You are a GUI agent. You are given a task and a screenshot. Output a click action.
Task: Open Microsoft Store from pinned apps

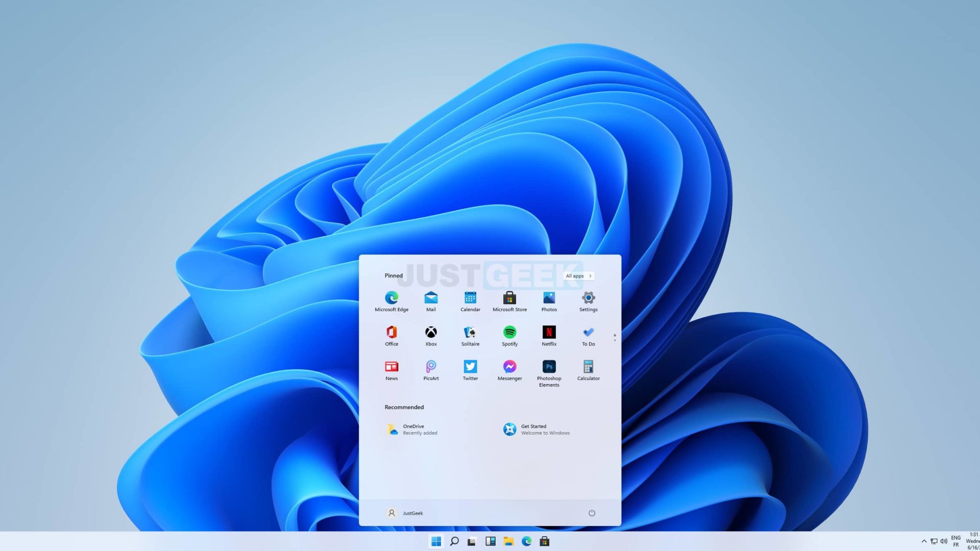pyautogui.click(x=509, y=302)
